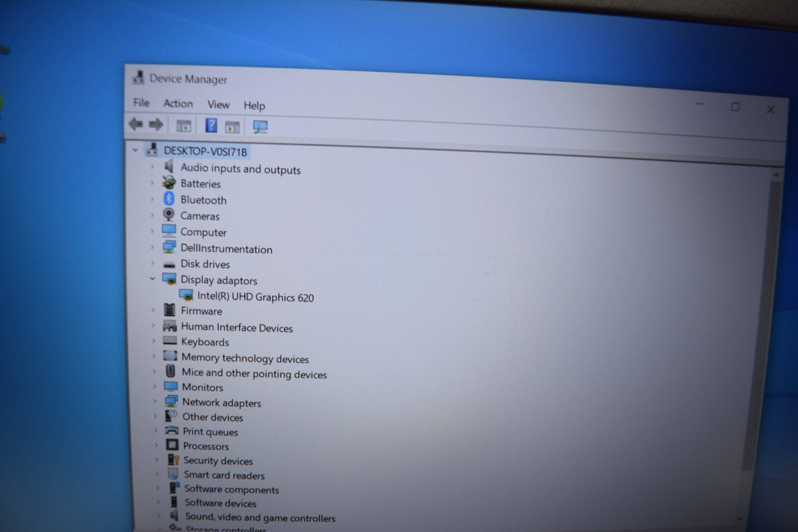Click the Human Interface Devices icon

(x=170, y=326)
